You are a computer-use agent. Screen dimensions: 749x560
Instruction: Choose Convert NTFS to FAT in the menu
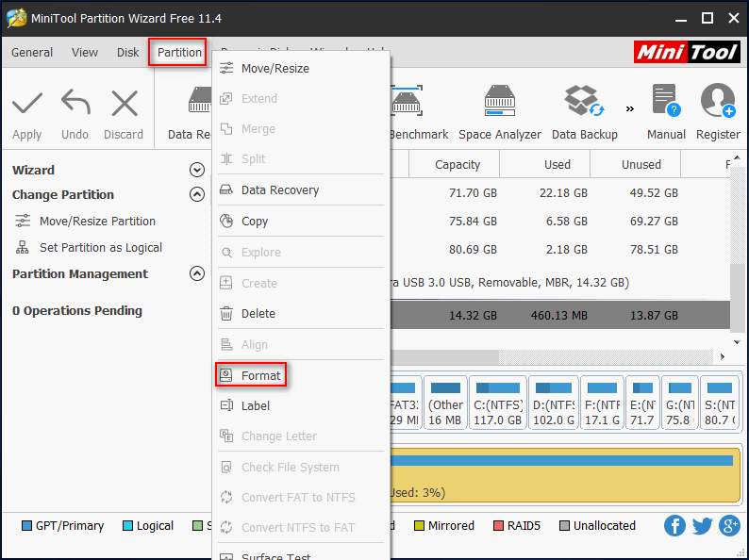pyautogui.click(x=301, y=528)
